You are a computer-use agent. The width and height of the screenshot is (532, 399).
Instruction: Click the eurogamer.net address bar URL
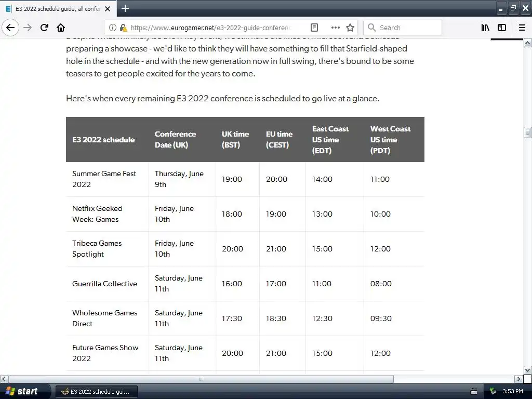(210, 28)
